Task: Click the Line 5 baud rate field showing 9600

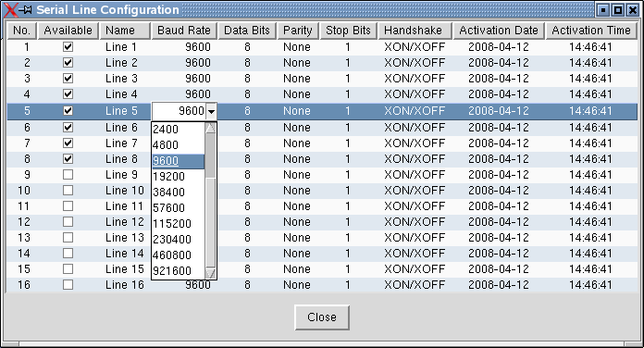Action: (x=179, y=111)
